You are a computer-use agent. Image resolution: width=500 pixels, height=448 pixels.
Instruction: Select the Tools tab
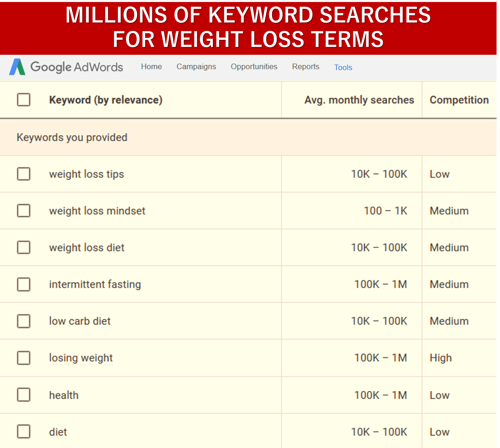343,67
